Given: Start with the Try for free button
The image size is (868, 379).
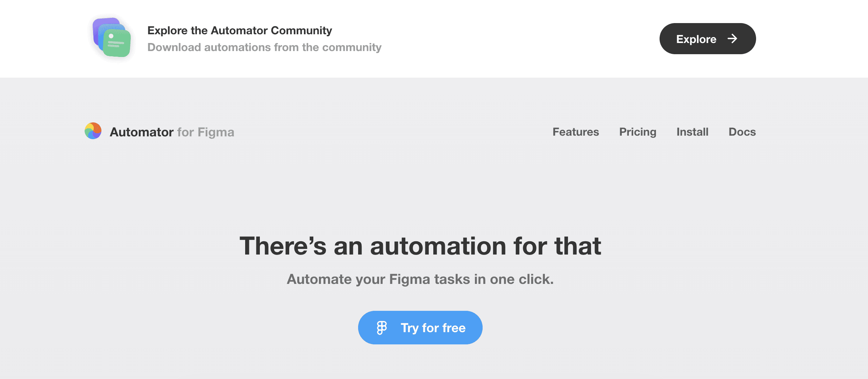Looking at the screenshot, I should (420, 328).
